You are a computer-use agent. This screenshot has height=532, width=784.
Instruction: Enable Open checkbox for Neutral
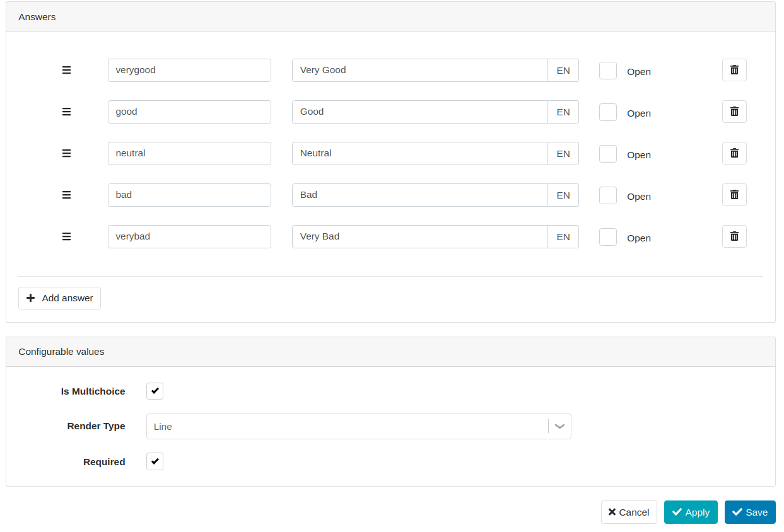pos(608,154)
